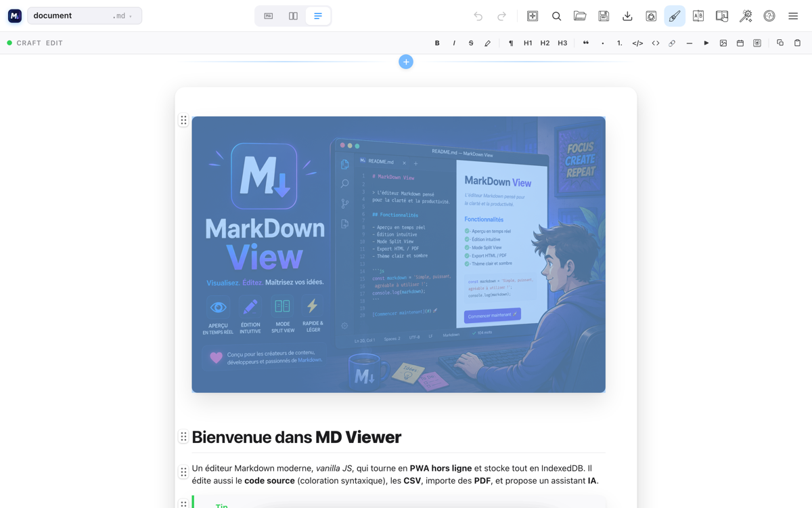Click the embed block icon beside calendar

pos(757,43)
